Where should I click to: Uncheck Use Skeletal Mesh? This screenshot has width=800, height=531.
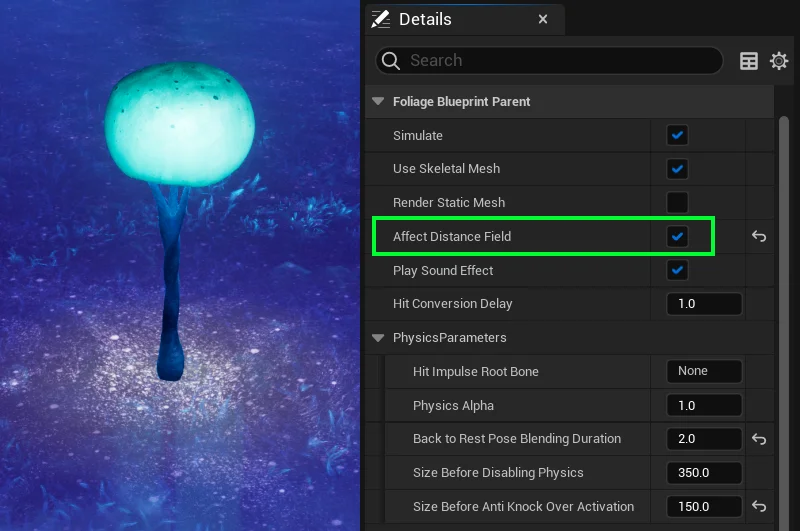678,169
